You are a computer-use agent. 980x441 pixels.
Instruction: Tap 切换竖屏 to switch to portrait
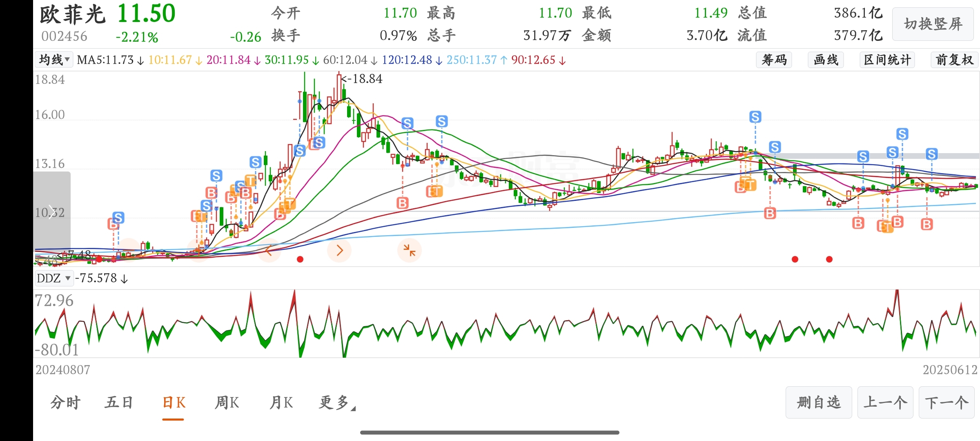pos(933,24)
